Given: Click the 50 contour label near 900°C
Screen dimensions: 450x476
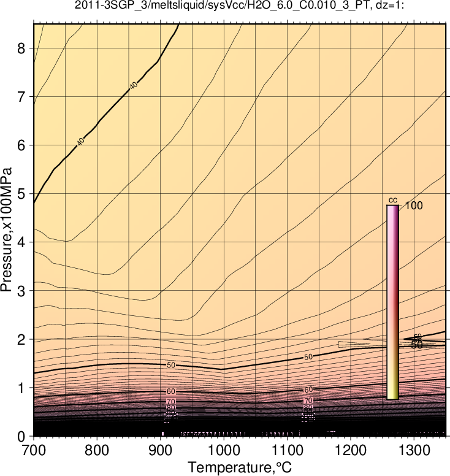Looking at the screenshot, I should [x=171, y=365].
